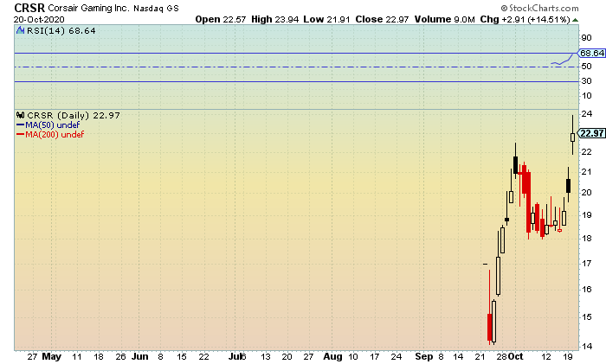
Task: Click the Open 22.57 value
Action: (220, 19)
